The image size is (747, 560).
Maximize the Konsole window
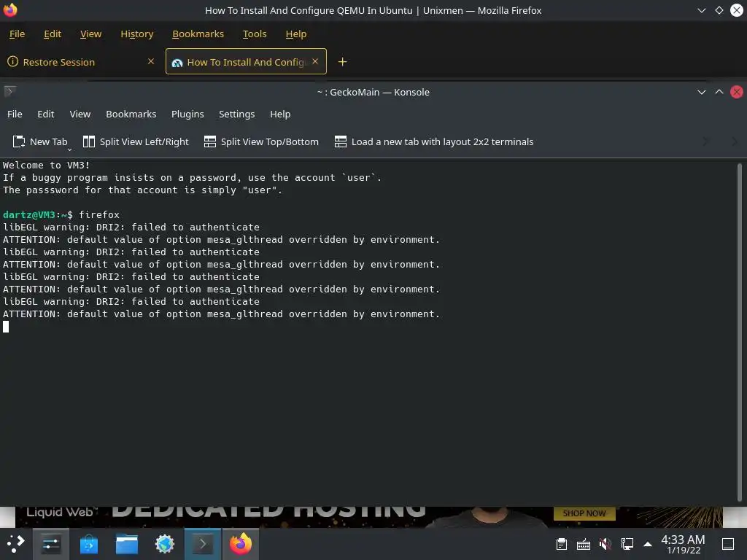[x=719, y=92]
